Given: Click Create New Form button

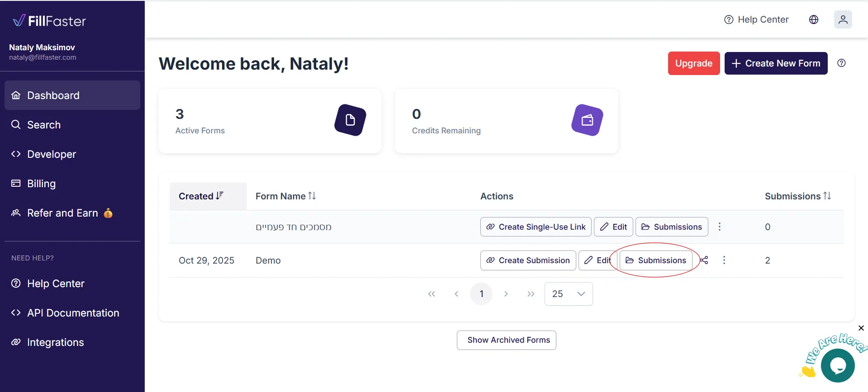Looking at the screenshot, I should pyautogui.click(x=776, y=63).
